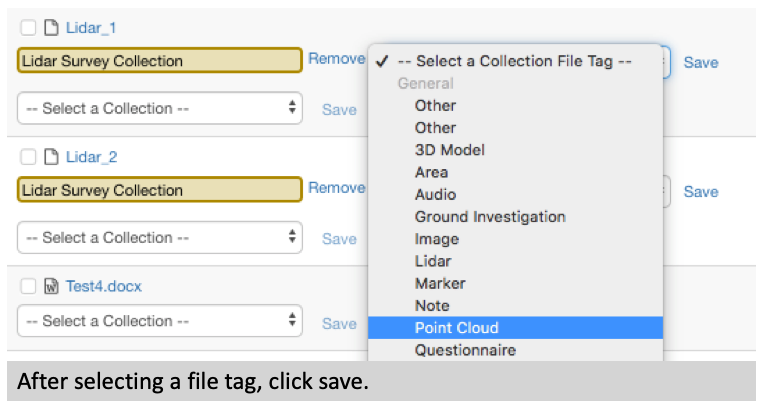Viewport: 764px width, 410px height.
Task: Open the Select a Collection dropdown for Test4.docx
Action: pyautogui.click(x=160, y=321)
